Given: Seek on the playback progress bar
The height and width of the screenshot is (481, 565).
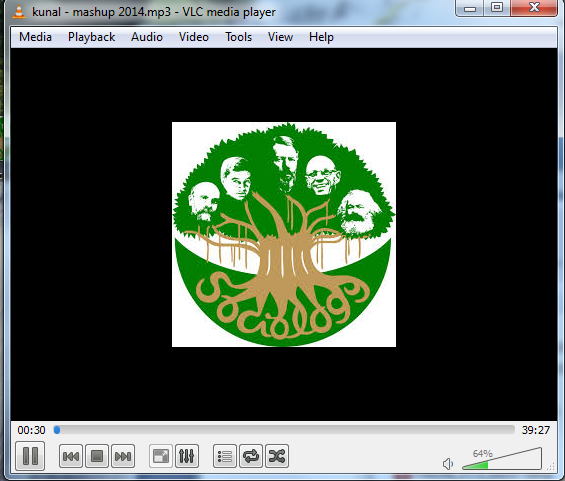Looking at the screenshot, I should (x=284, y=430).
